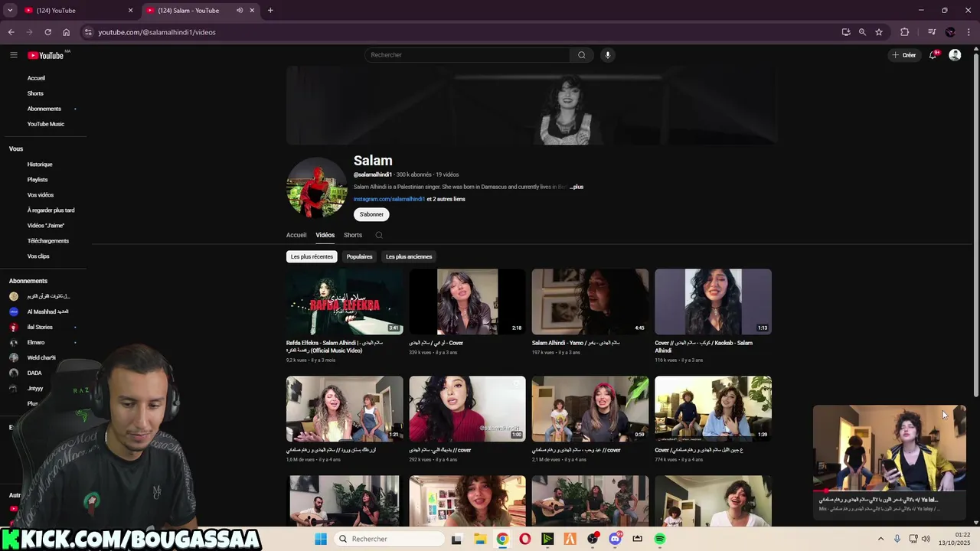Click the browser address bar URL
Screen dimensions: 980x551
(156, 32)
